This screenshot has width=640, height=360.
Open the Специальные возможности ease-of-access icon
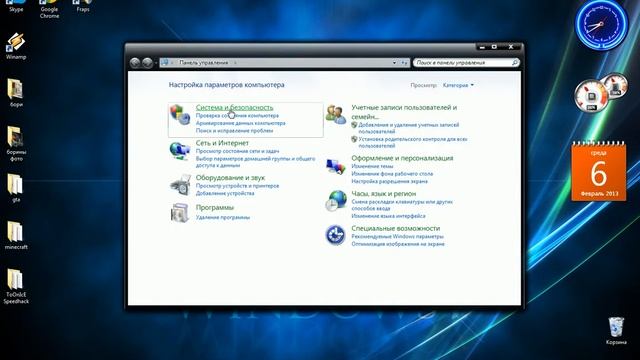click(336, 235)
